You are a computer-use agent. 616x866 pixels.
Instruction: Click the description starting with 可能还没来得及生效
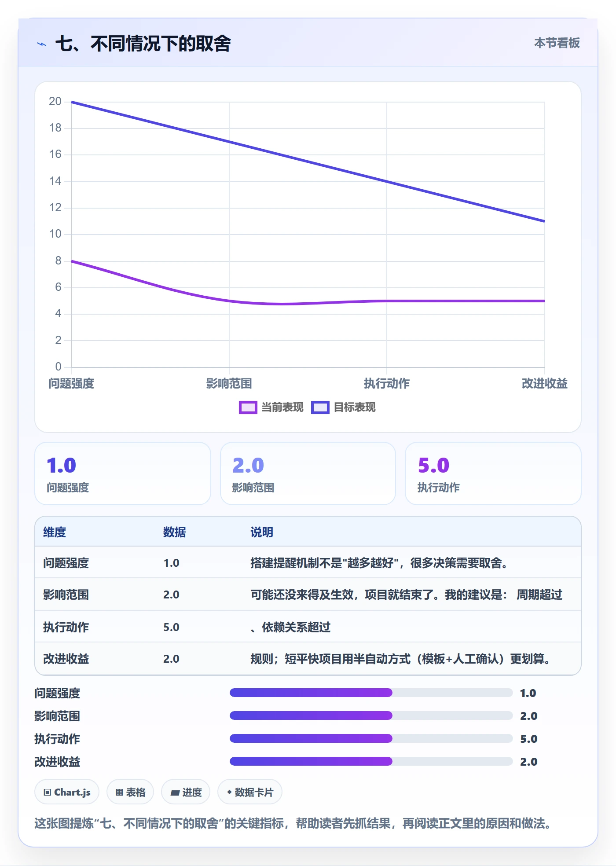tap(407, 594)
